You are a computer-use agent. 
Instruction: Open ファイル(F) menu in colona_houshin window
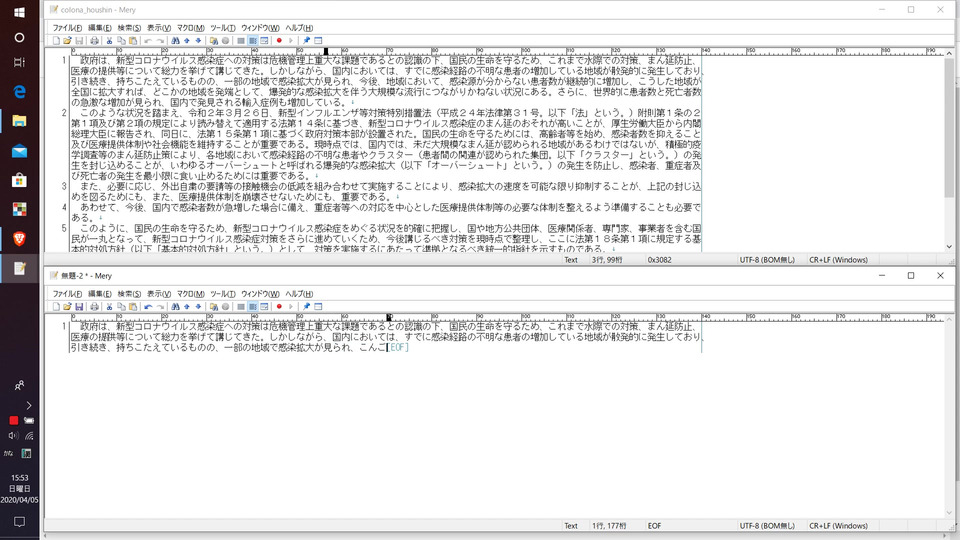[67, 28]
